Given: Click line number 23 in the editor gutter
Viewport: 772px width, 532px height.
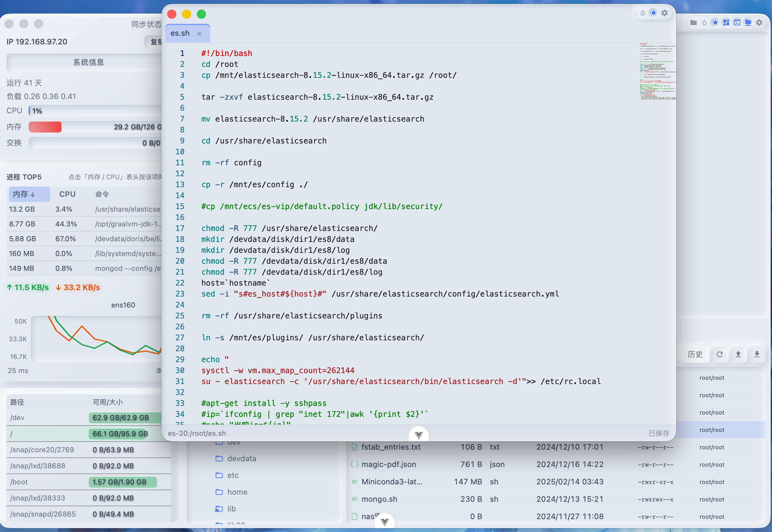Looking at the screenshot, I should click(180, 294).
